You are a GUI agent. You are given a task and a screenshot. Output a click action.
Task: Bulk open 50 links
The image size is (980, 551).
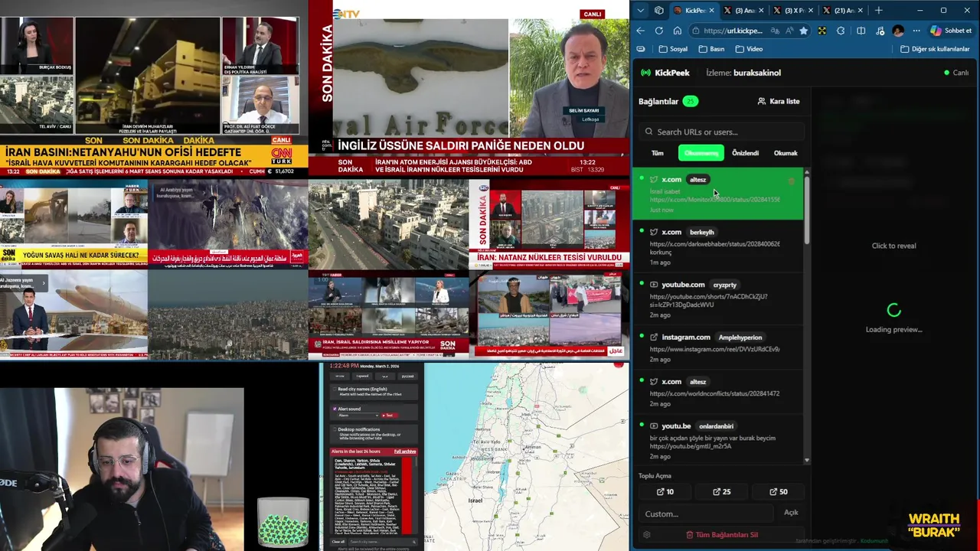click(x=778, y=491)
